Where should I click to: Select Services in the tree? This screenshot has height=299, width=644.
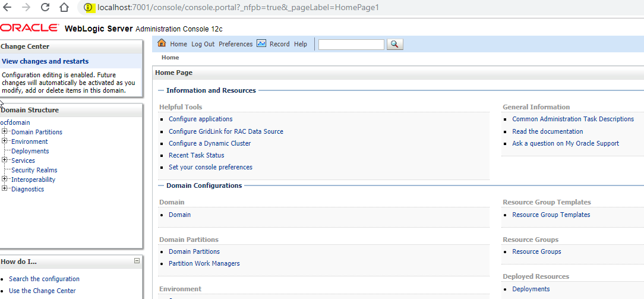[23, 160]
